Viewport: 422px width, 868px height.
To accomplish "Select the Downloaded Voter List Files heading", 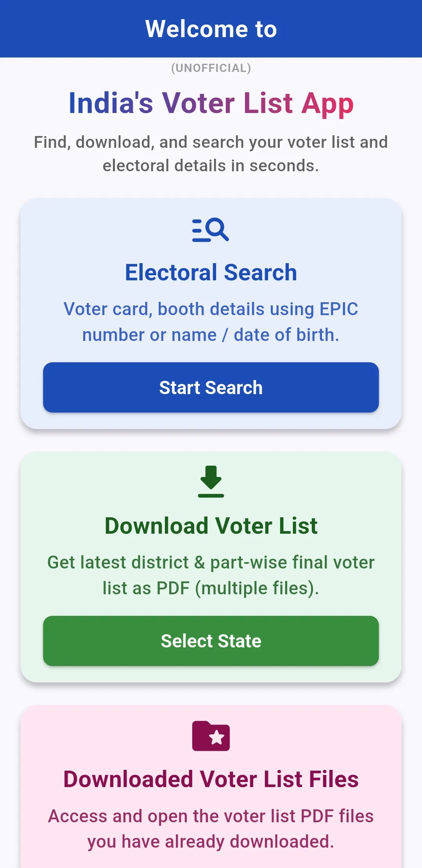I will pos(211,779).
